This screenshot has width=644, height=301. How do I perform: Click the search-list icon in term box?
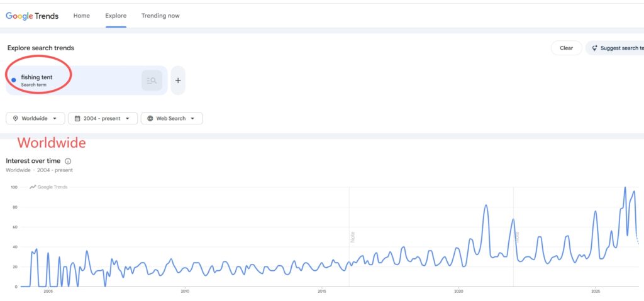pyautogui.click(x=152, y=80)
